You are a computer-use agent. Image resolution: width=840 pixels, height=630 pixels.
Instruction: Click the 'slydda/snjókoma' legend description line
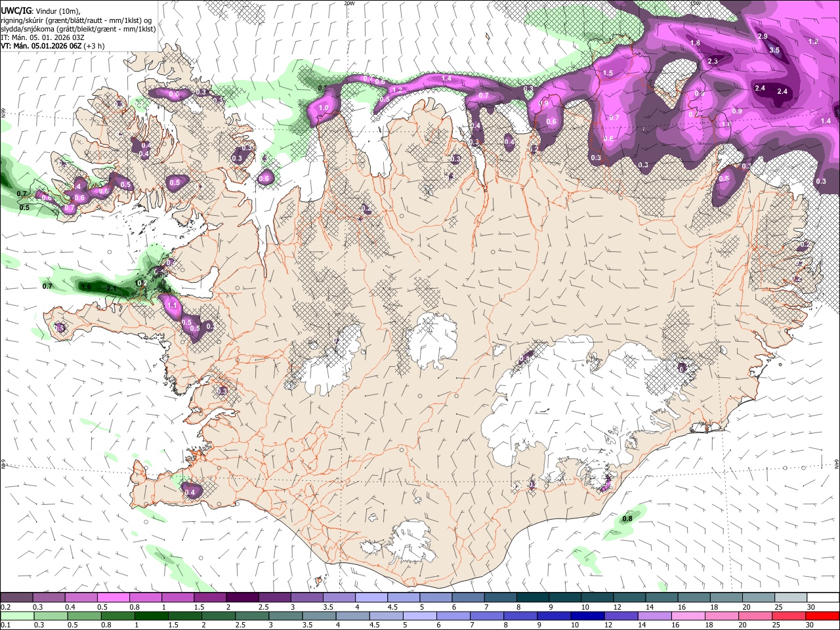(x=78, y=30)
